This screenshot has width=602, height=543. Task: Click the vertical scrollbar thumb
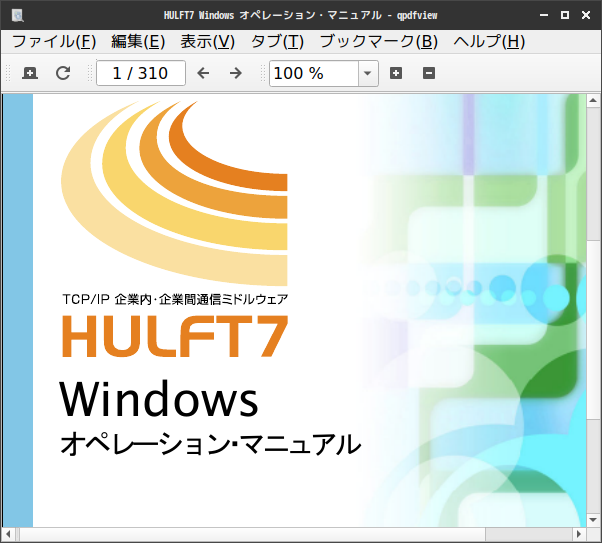(x=593, y=329)
